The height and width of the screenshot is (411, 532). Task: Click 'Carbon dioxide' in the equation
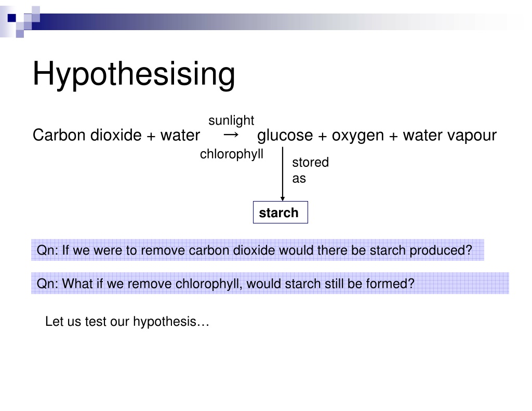coord(87,135)
